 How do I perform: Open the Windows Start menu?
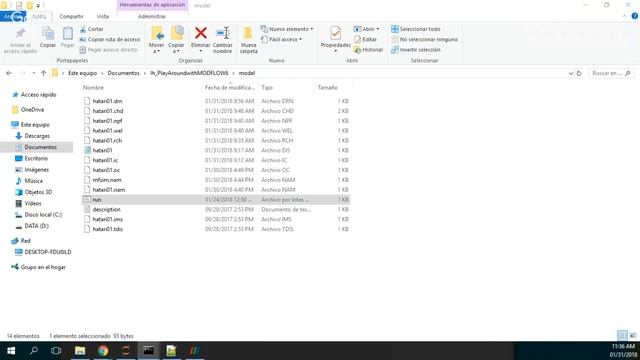pos(11,351)
